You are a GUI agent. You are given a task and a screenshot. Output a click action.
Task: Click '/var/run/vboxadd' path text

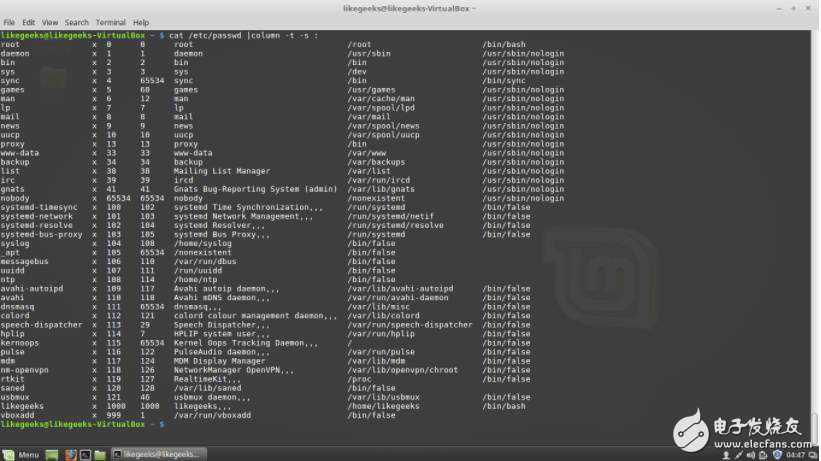pyautogui.click(x=212, y=415)
